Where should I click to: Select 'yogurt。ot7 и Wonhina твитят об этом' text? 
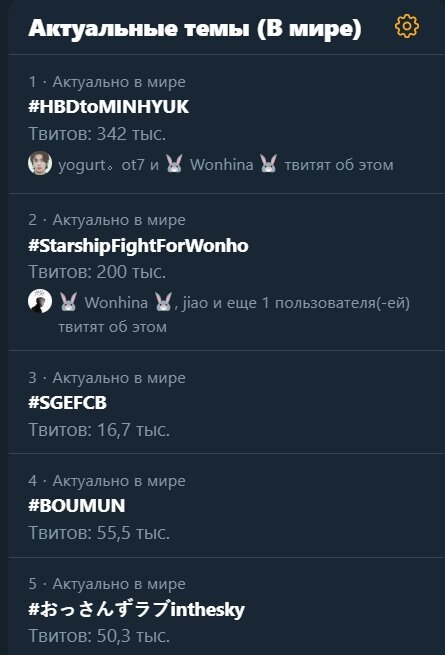[x=226, y=165]
